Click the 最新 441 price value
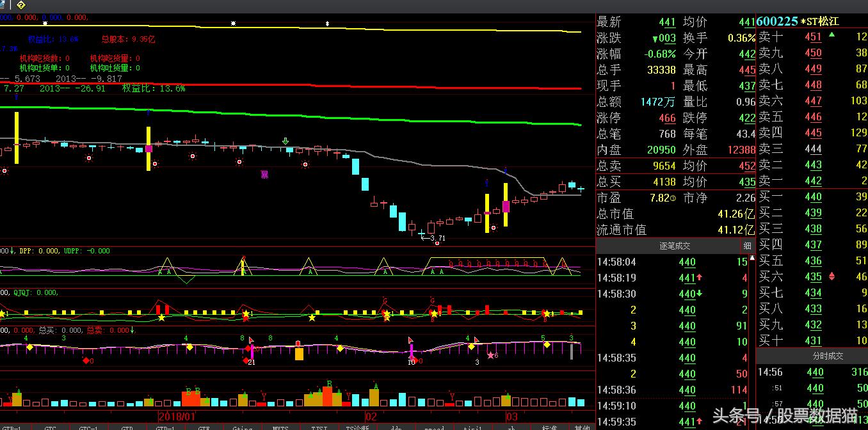Image resolution: width=868 pixels, height=430 pixels. click(667, 22)
